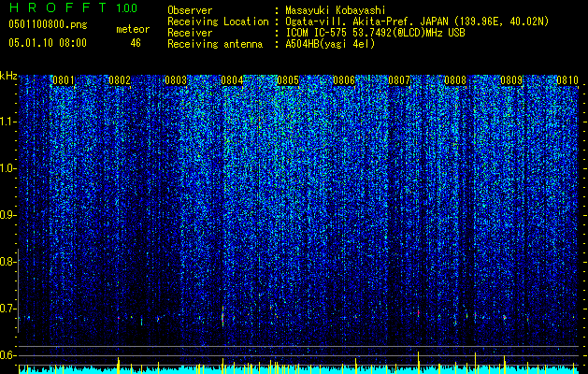Screen dimensions: 588x374
Task: Click the 0808 time marker
Action: tap(455, 80)
